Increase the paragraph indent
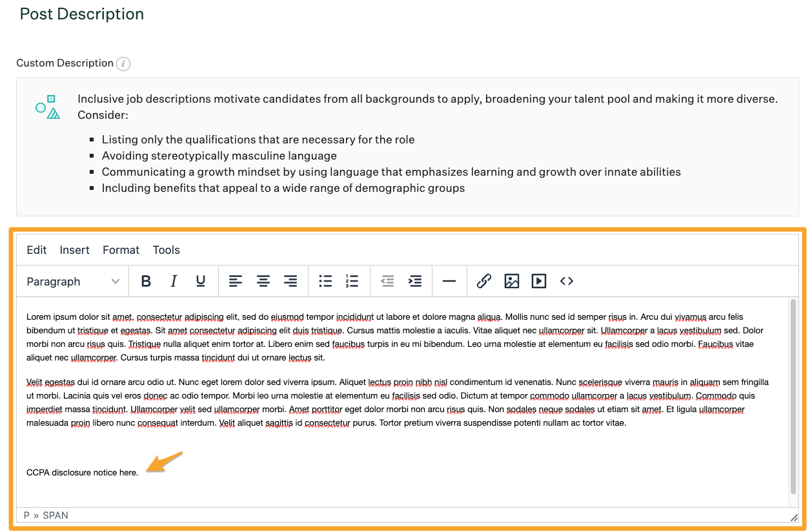The image size is (812, 531). coord(415,282)
